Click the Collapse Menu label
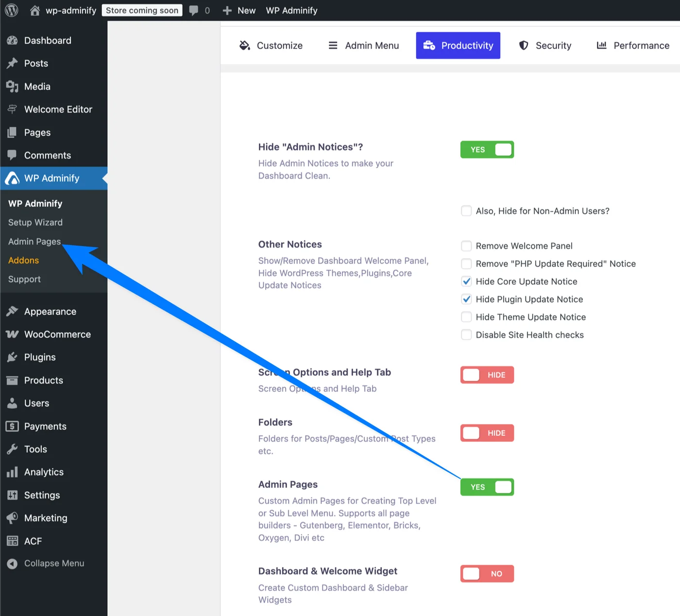This screenshot has height=616, width=680. point(54,564)
